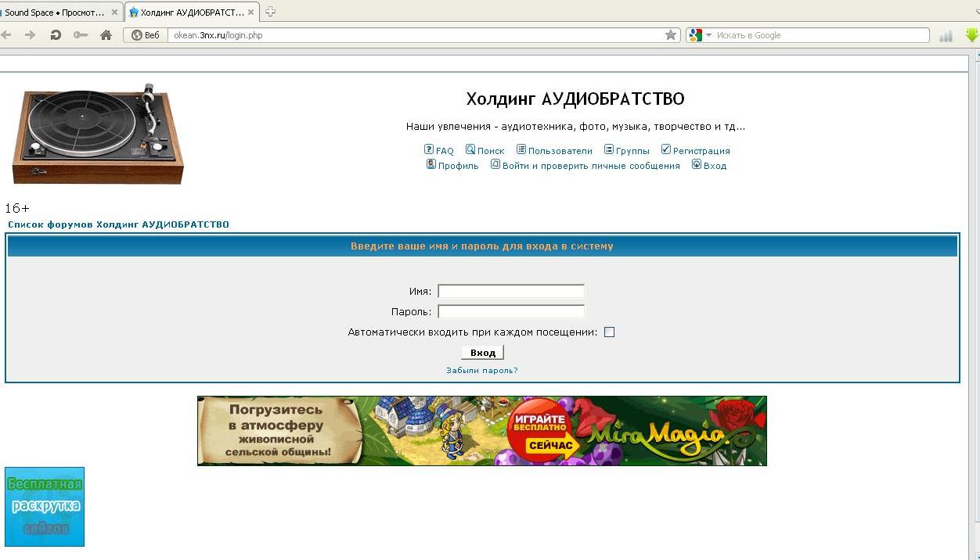Enable automatic login checkbox
This screenshot has height=560, width=980.
coord(610,332)
